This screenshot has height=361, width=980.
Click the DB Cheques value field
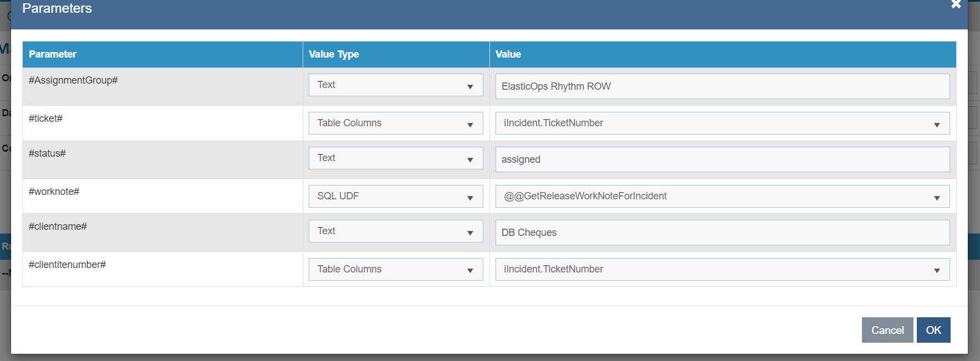tap(722, 233)
